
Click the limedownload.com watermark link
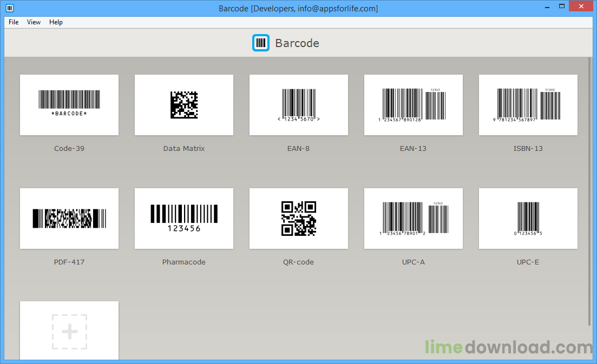508,348
